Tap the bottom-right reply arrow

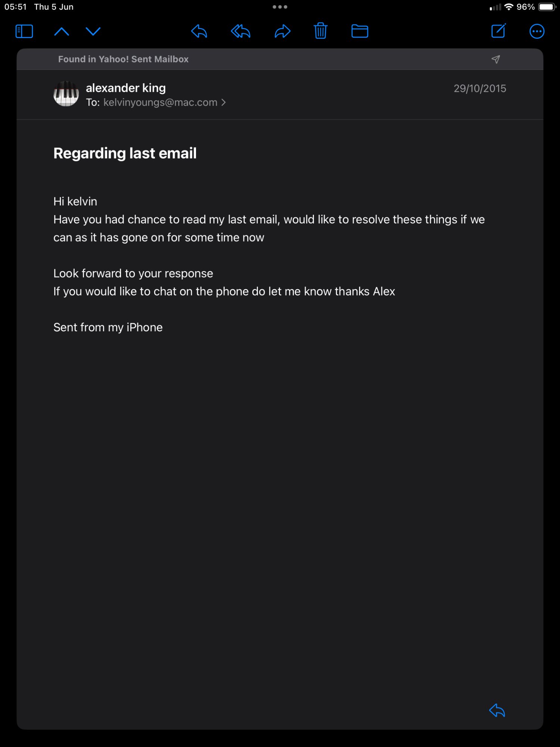[497, 710]
